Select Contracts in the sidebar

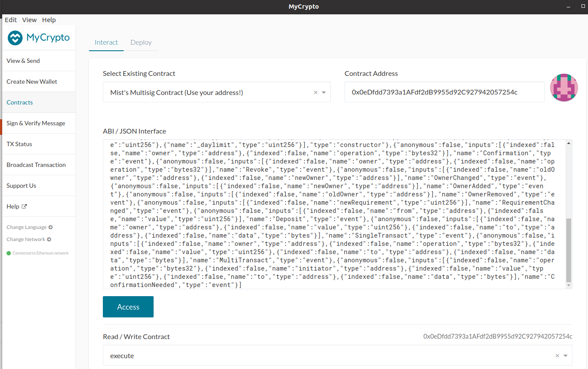[x=39, y=102]
